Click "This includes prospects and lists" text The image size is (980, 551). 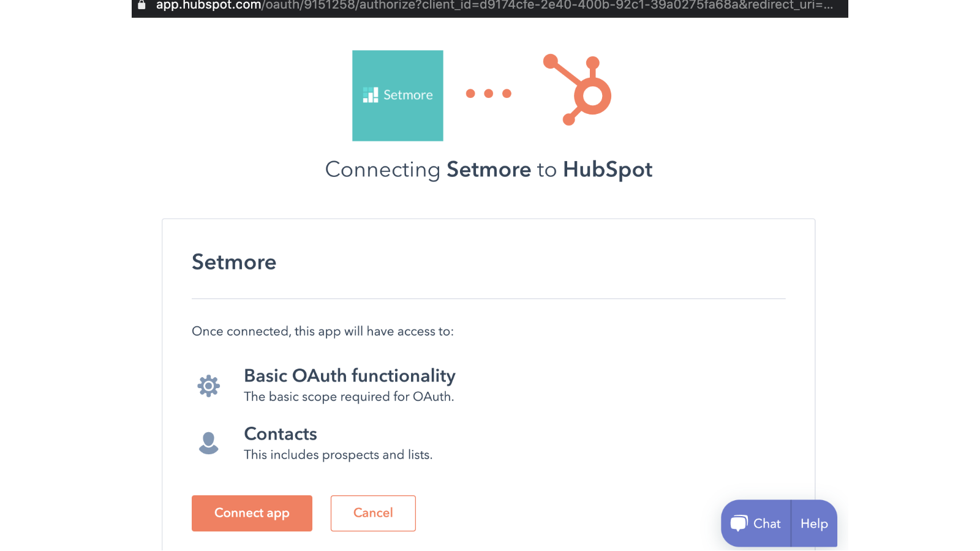(337, 455)
